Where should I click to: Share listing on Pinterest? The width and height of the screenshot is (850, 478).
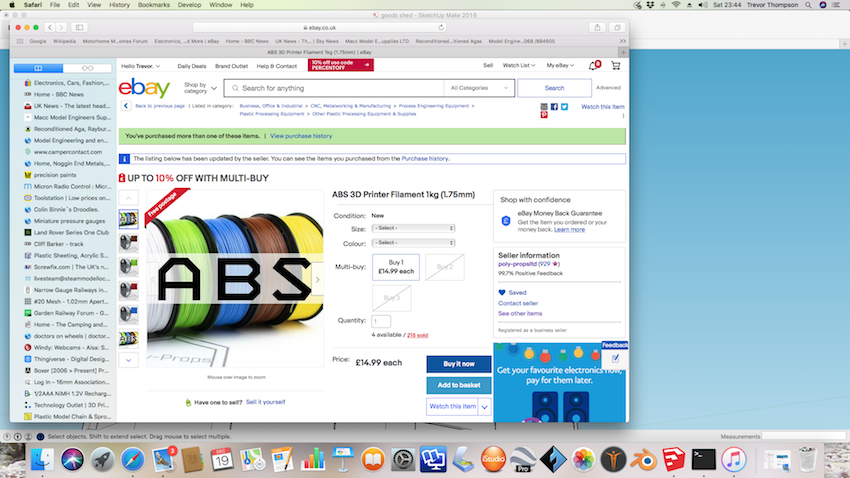click(x=544, y=115)
